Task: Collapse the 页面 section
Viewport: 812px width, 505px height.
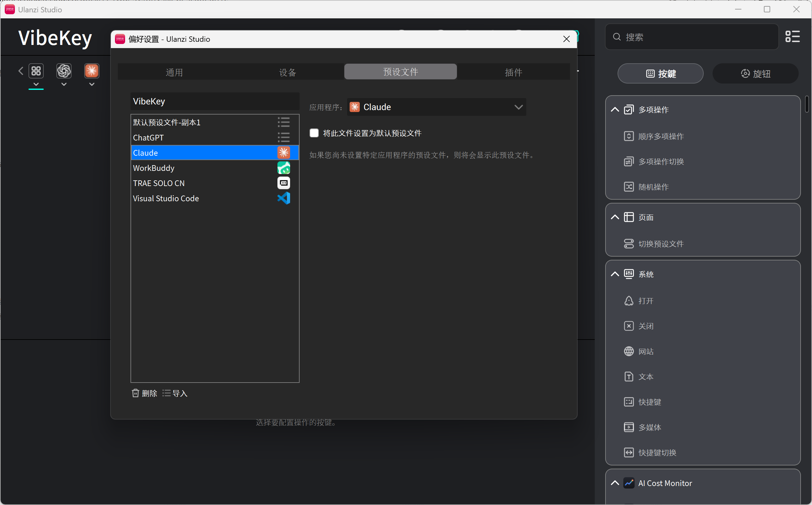Action: pyautogui.click(x=614, y=217)
